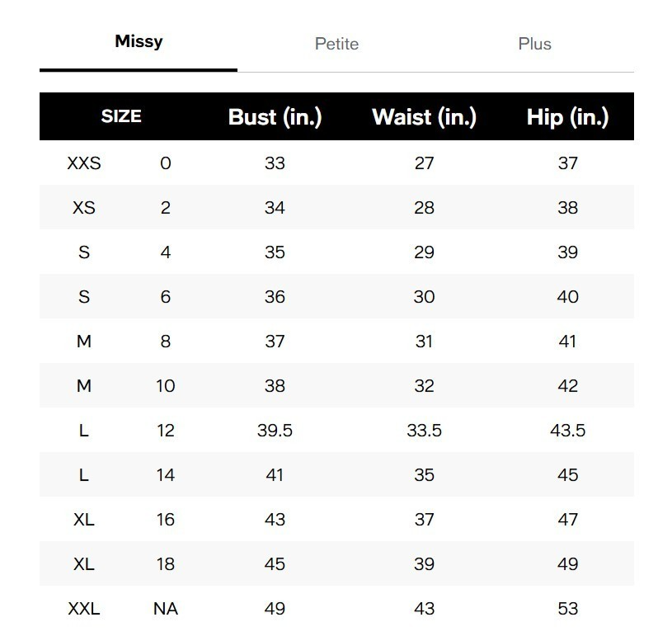672x636 pixels.
Task: Click numeric size 14 cell
Action: click(166, 475)
